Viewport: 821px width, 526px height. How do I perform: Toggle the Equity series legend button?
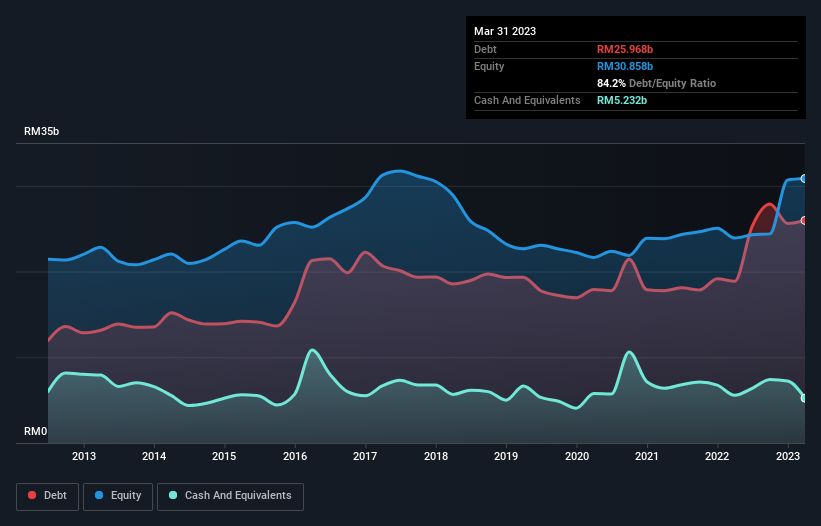pos(118,496)
